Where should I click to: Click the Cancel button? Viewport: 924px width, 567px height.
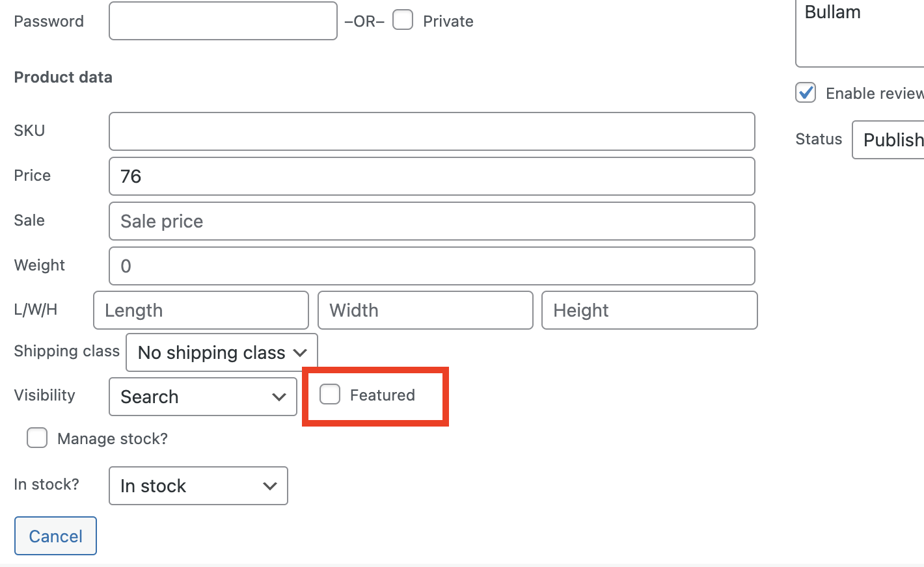click(x=55, y=535)
